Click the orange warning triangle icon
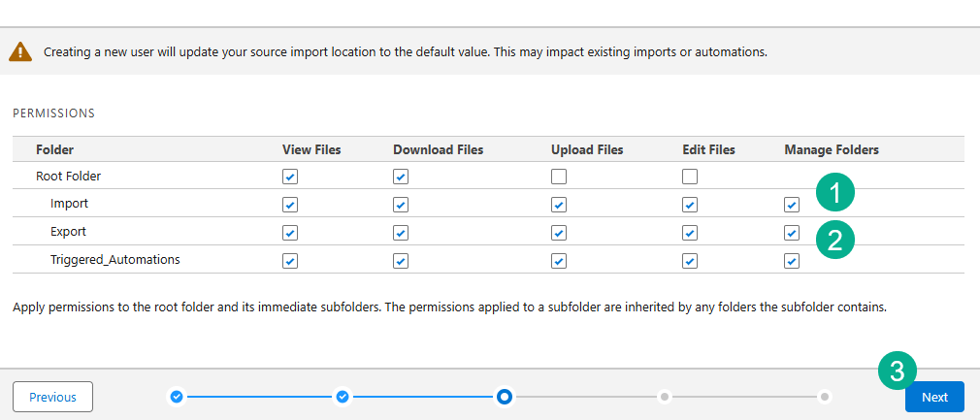This screenshot has height=420, width=980. pos(21,51)
